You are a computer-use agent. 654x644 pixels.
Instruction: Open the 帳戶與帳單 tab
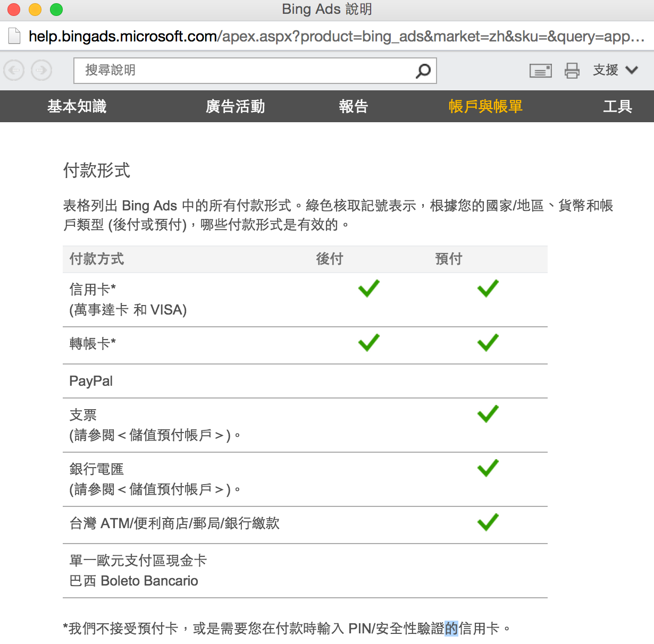[x=485, y=106]
